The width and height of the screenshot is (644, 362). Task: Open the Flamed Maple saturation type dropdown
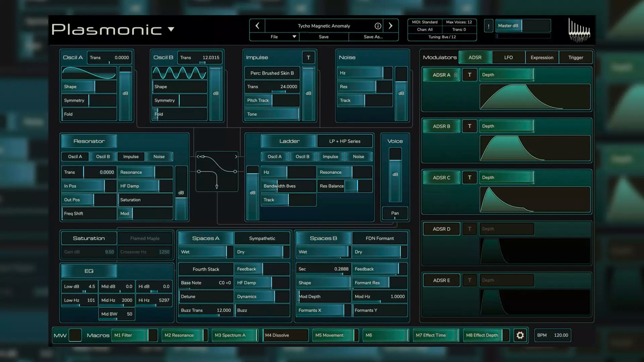145,238
